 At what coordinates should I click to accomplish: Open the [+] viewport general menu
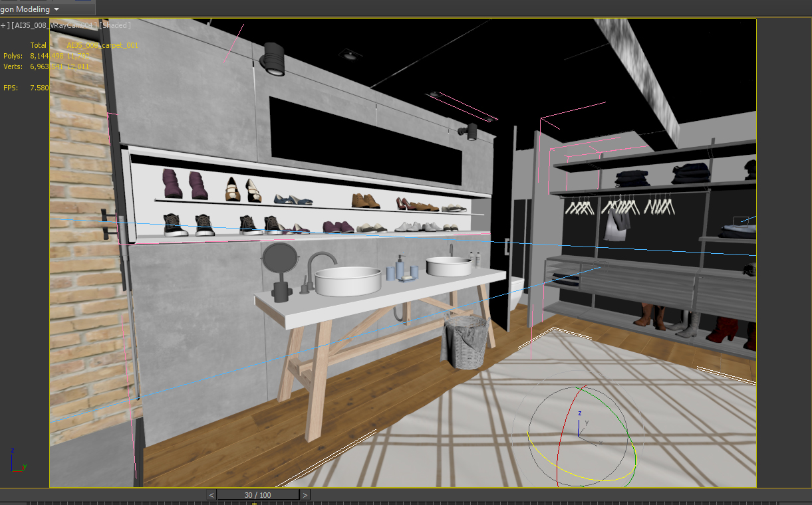5,25
